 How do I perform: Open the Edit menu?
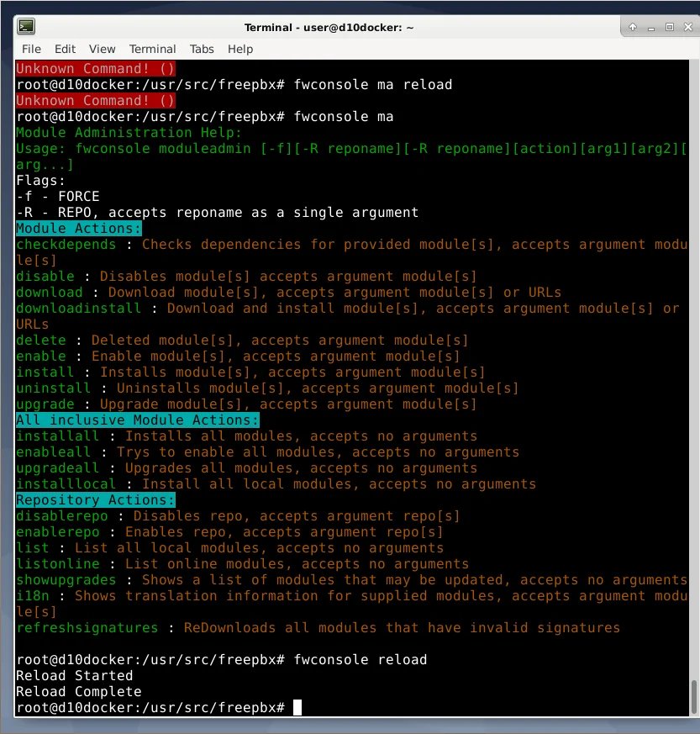pyautogui.click(x=65, y=49)
